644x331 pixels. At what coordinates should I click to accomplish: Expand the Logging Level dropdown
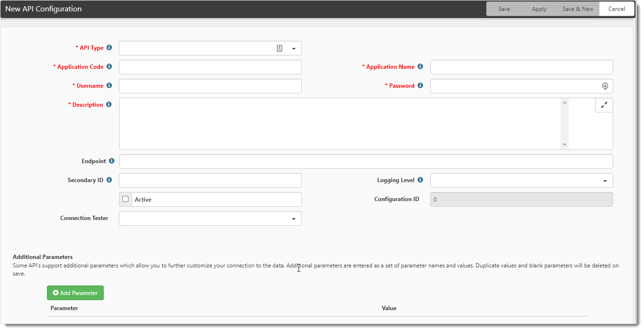click(605, 181)
